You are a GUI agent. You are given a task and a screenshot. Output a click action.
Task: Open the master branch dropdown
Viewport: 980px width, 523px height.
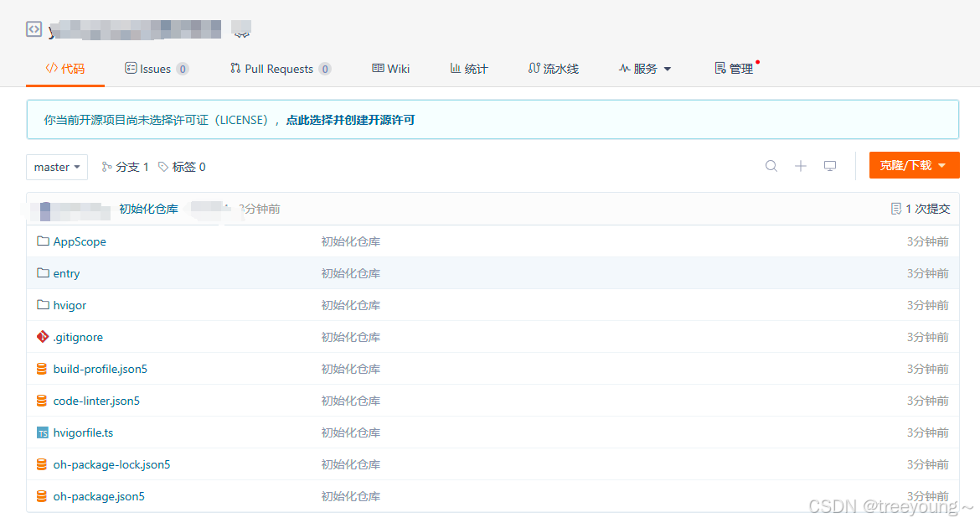[x=57, y=167]
